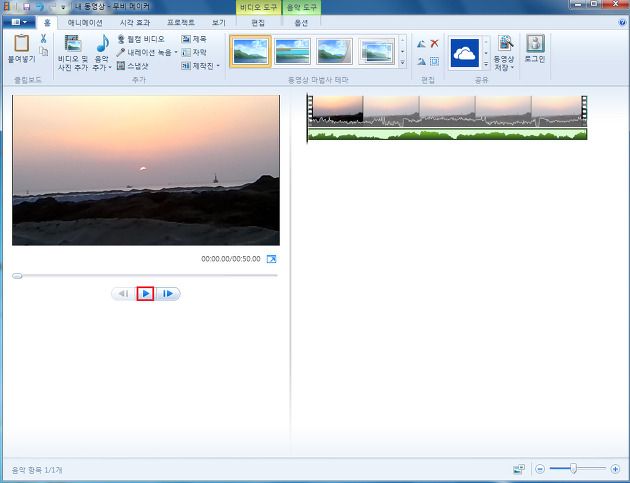Step to the previous frame
The image size is (630, 483).
(124, 294)
